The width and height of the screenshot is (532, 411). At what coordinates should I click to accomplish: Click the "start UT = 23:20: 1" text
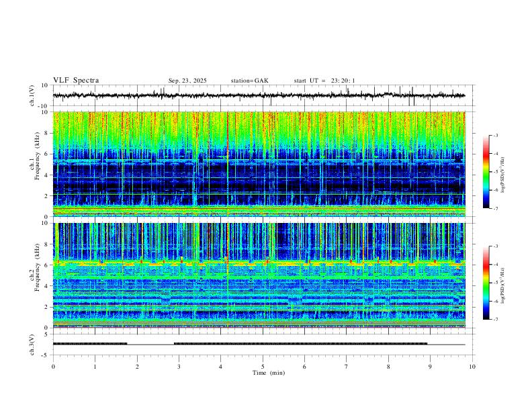click(324, 81)
